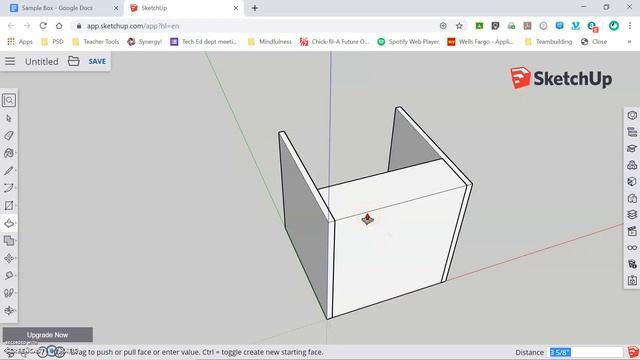This screenshot has height=360, width=640.
Task: Activate the Paint bucket tool
Action: 9,153
